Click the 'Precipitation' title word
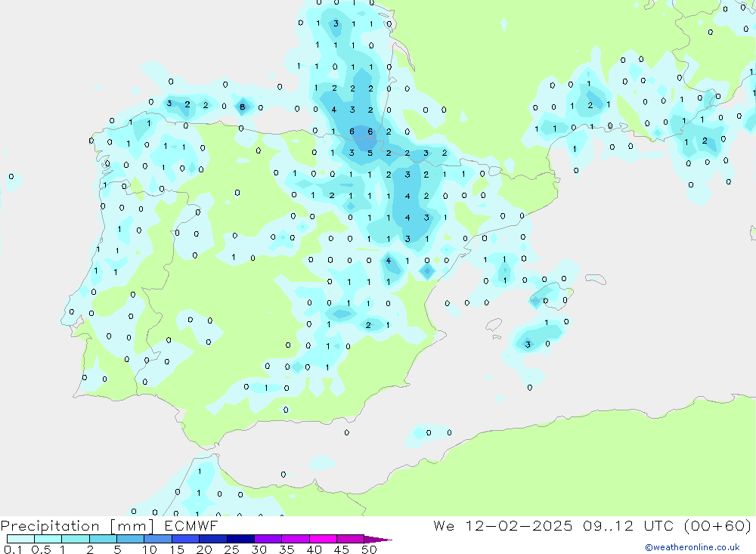Image resolution: width=756 pixels, height=554 pixels. pyautogui.click(x=50, y=526)
